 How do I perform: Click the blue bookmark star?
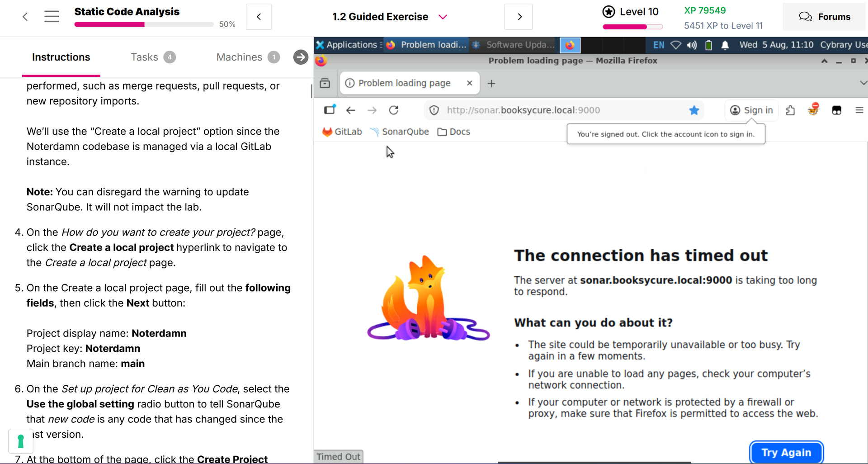694,110
